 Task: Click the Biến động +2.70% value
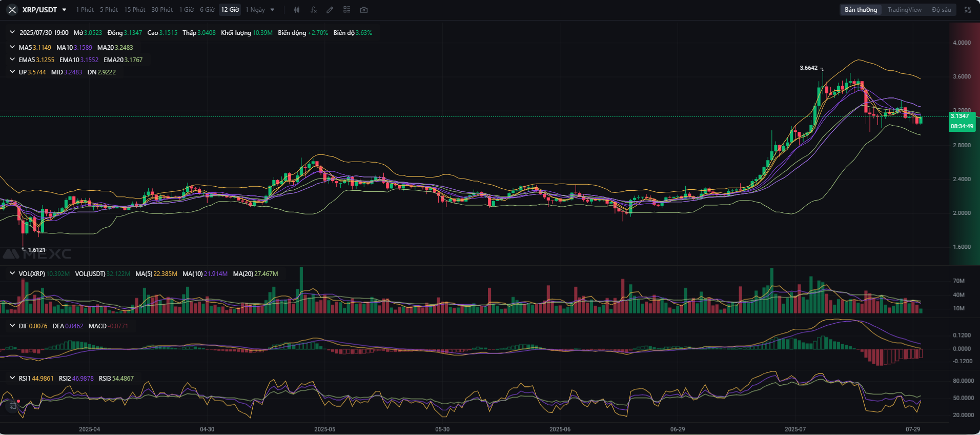pyautogui.click(x=318, y=33)
